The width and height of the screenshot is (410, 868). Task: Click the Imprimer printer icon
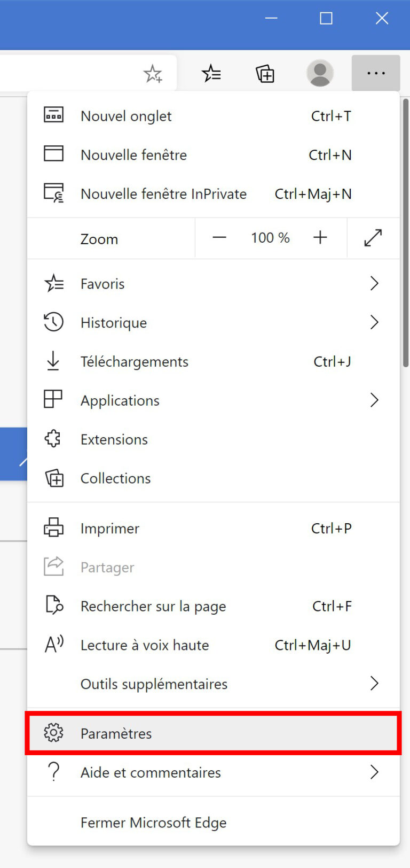[53, 528]
